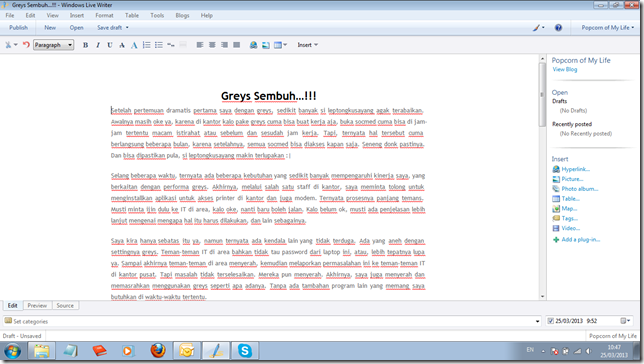The height and width of the screenshot is (364, 644).
Task: Open the Popcorn of My Life blog dropdown
Action: point(607,28)
